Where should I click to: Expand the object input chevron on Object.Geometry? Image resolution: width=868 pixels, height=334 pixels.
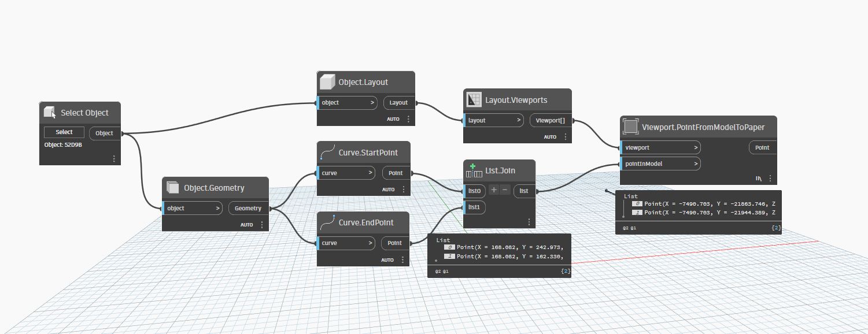(x=217, y=208)
